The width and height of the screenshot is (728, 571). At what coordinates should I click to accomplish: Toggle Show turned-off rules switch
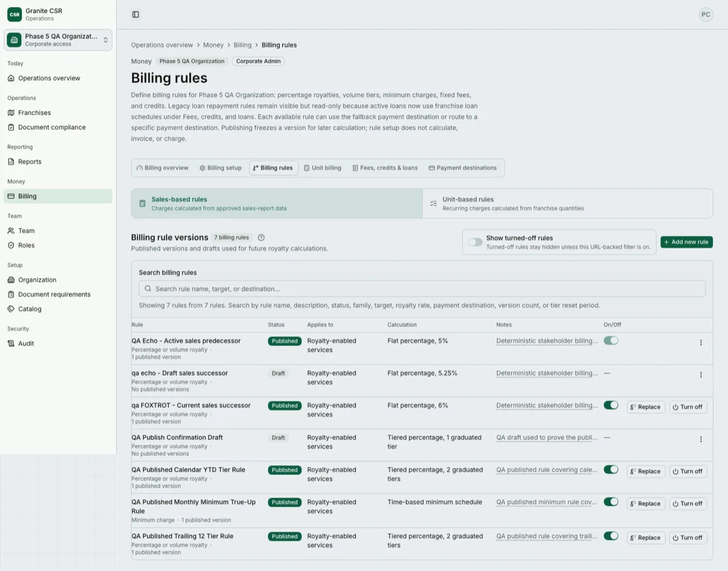coord(475,242)
